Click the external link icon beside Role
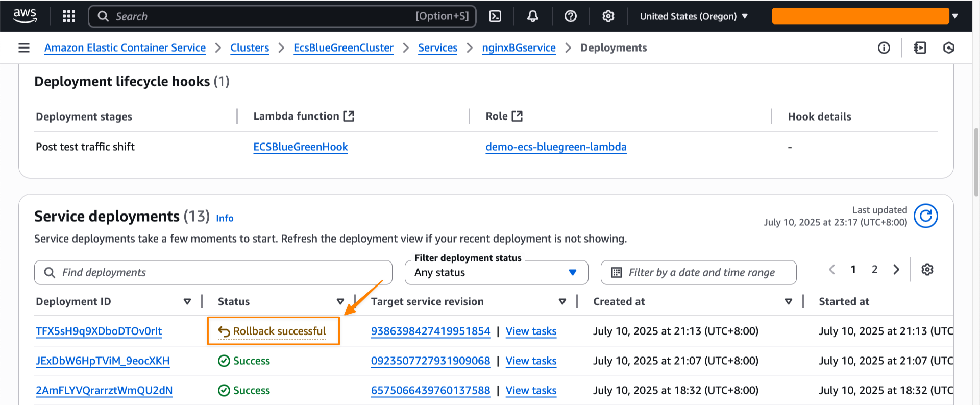The height and width of the screenshot is (405, 980). 517,116
